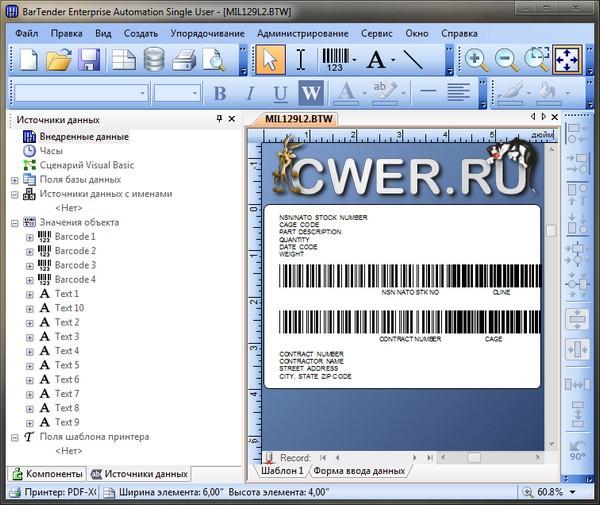Click the line color brush icon
Screen dimensions: 600x505
click(510, 93)
